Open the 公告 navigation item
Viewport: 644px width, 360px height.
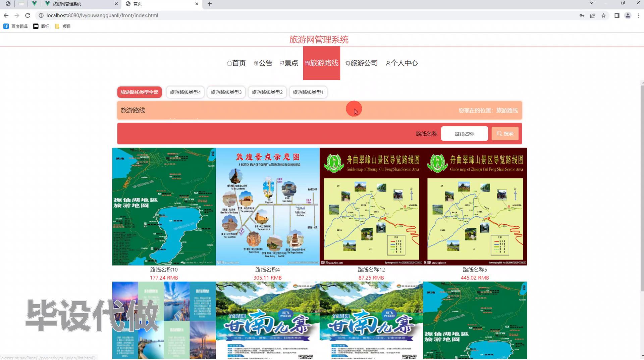pos(263,63)
